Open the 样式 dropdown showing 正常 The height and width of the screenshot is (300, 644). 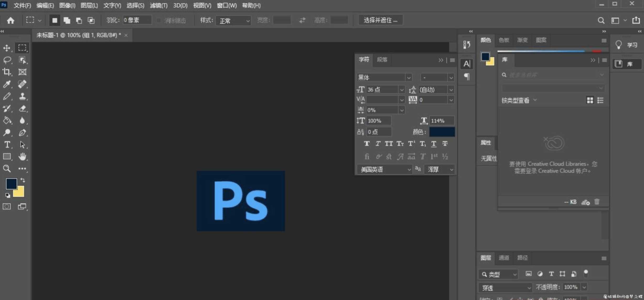click(233, 20)
